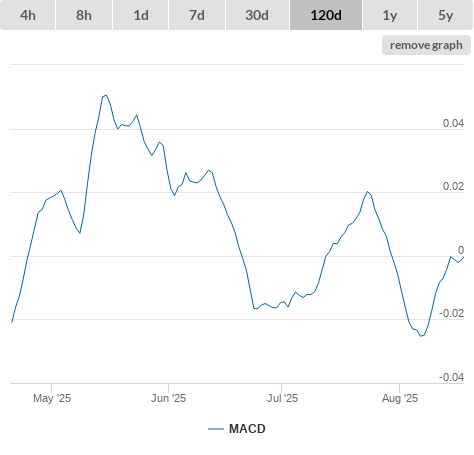Image resolution: width=474 pixels, height=455 pixels.
Task: Click the MACD peak in mid-May
Action: point(105,95)
